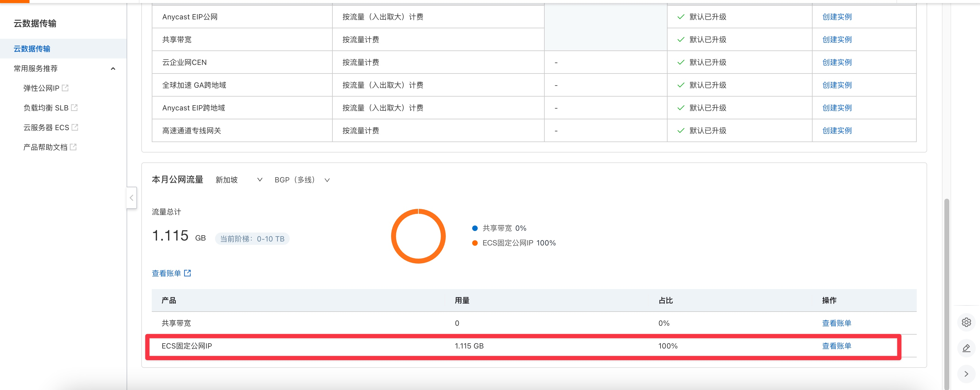
Task: Click 创建实例 for 高速通道专线网关 row
Action: point(837,131)
